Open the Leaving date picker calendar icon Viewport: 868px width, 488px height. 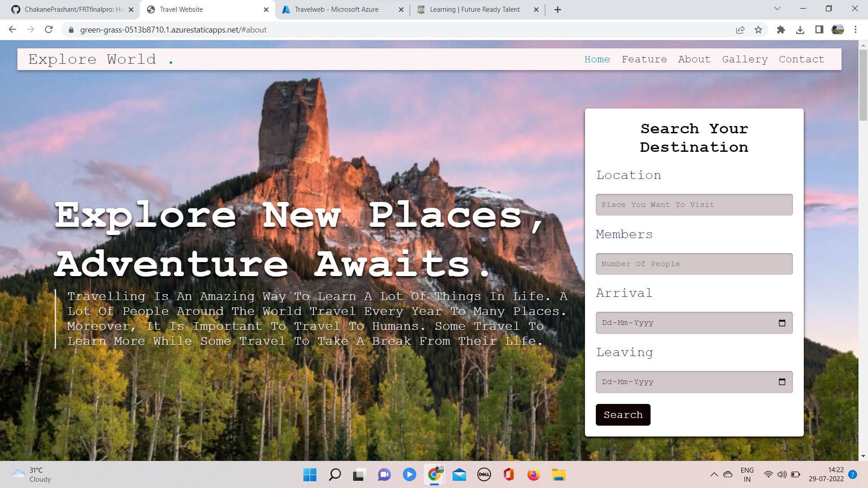(782, 382)
